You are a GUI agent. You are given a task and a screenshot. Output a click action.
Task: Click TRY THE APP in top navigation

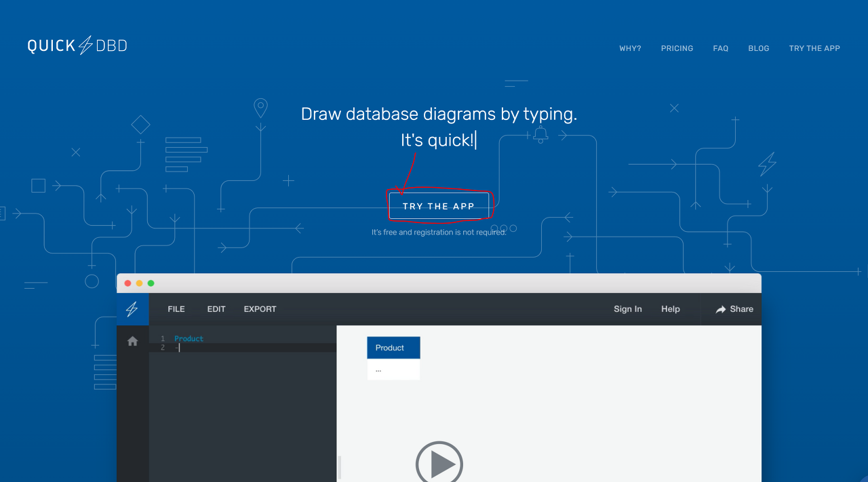pos(814,49)
